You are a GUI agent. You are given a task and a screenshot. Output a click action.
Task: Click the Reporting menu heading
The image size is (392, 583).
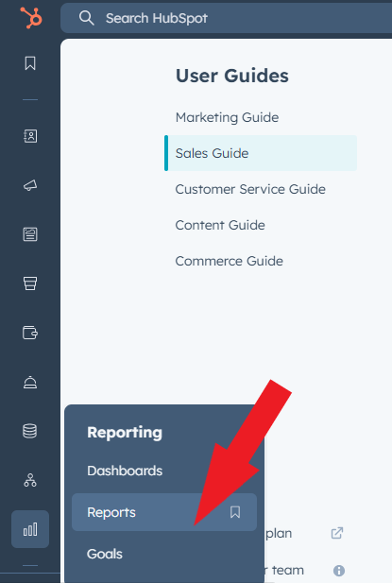pos(125,433)
